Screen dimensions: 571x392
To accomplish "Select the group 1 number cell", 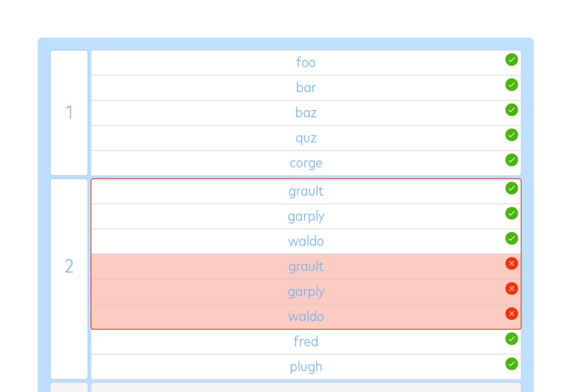I will pos(69,113).
